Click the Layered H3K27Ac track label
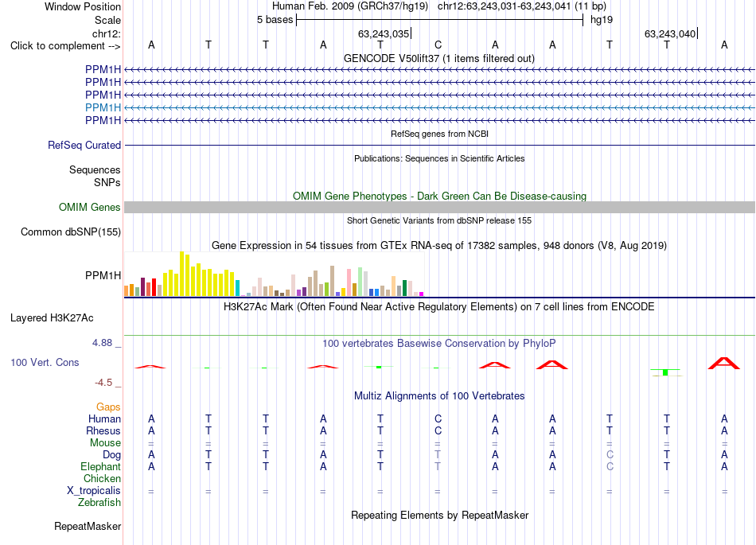 click(x=52, y=318)
